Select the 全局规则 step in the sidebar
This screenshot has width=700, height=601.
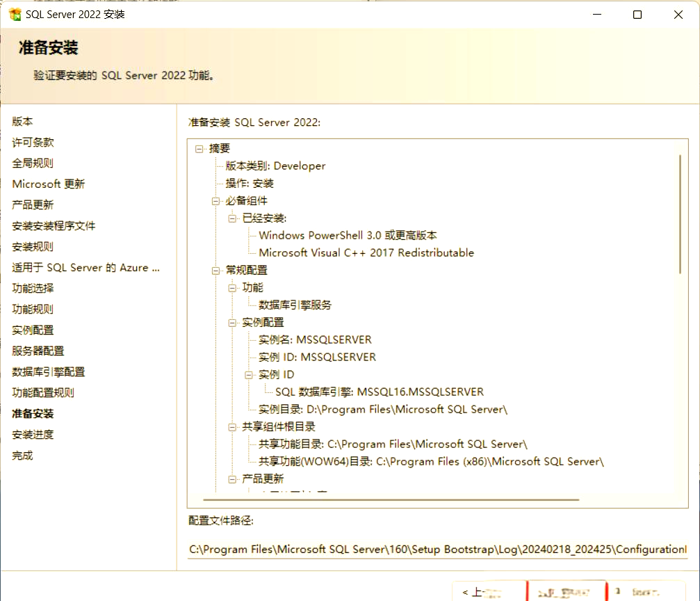pos(33,163)
